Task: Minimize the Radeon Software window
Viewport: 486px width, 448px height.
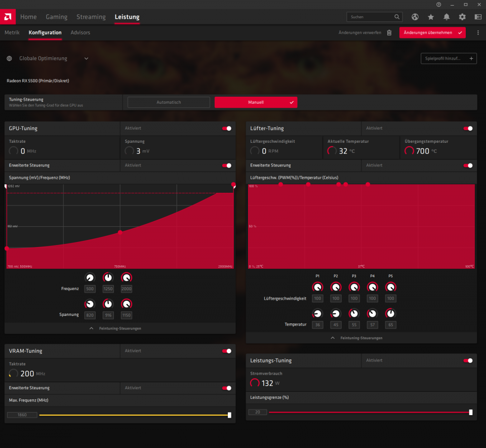Action: tap(452, 5)
